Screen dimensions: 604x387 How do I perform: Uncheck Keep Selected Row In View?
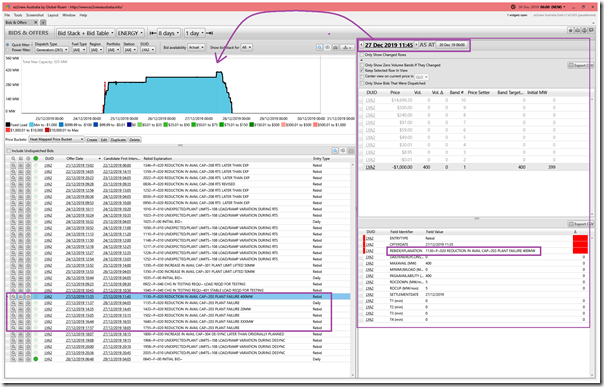click(x=361, y=70)
